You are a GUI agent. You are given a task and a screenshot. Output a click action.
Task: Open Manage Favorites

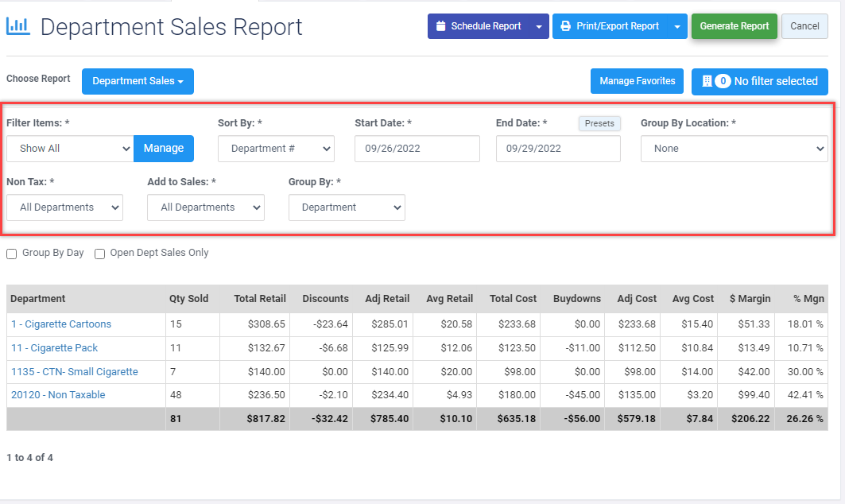636,81
